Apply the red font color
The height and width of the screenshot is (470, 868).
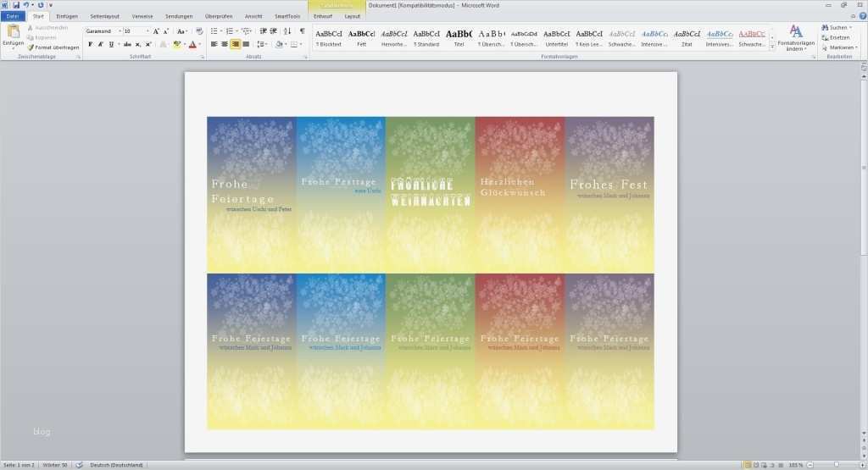(x=192, y=44)
